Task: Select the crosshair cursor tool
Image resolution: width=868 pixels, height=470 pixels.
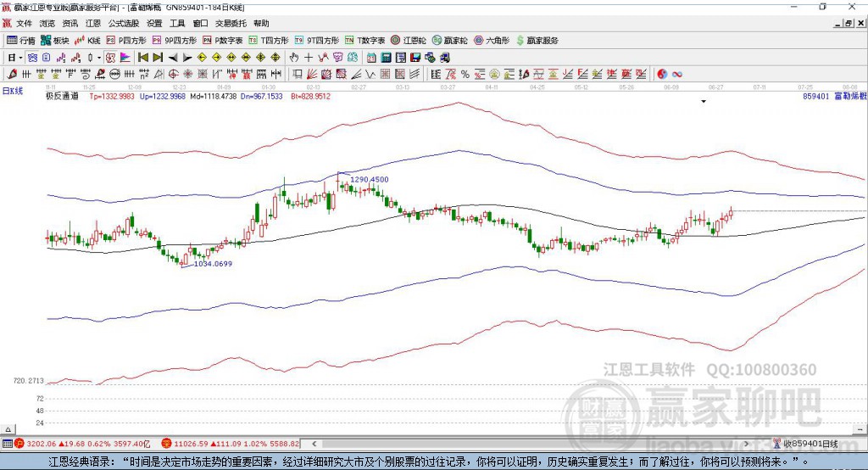Action: click(x=309, y=58)
